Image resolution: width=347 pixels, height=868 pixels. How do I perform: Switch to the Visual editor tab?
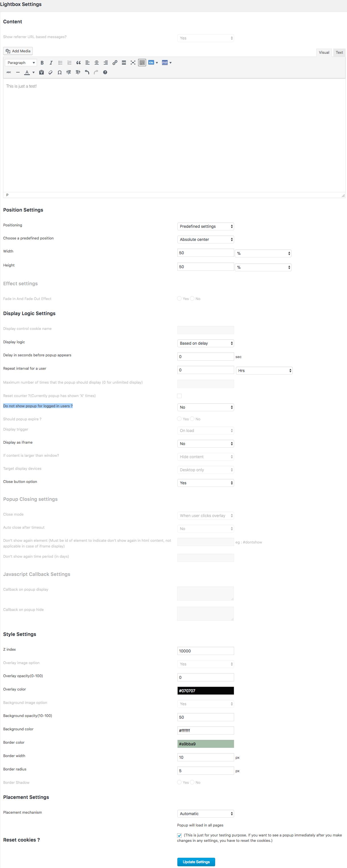click(324, 53)
